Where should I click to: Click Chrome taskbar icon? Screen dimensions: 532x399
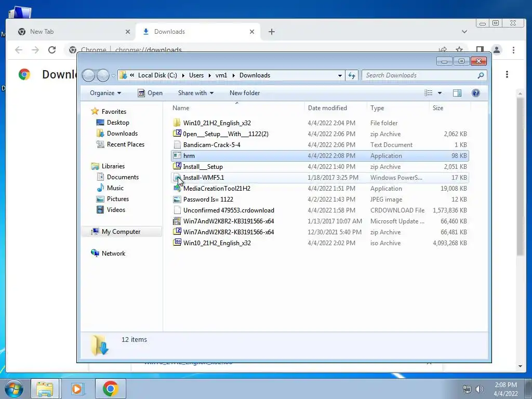(x=110, y=389)
